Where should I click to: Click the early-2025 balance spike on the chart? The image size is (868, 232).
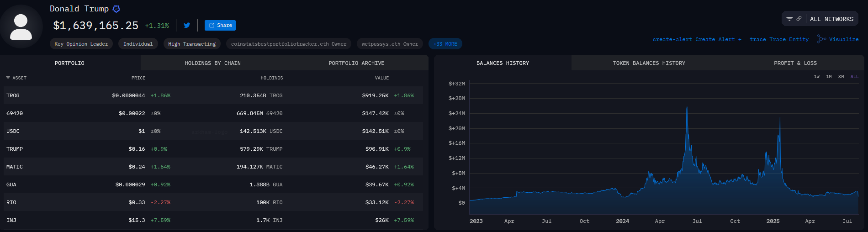(780, 119)
